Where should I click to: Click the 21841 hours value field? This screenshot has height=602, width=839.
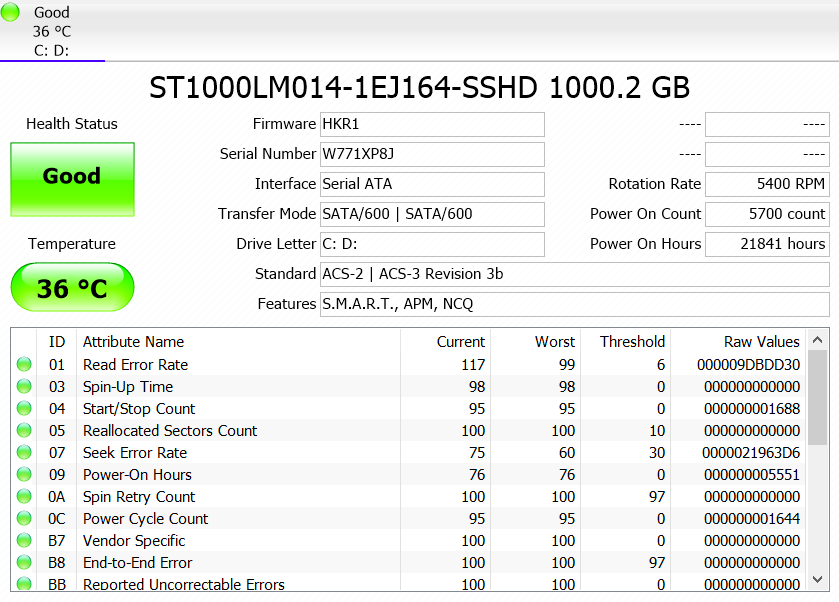767,244
